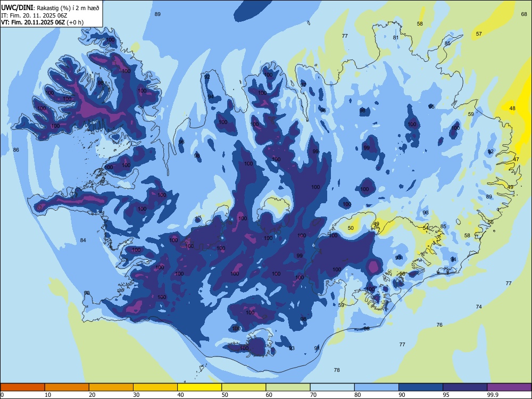Click the VT: Fim. 20.11.2025 06Z line
Viewport: 532px width, 399px height.
(42, 22)
